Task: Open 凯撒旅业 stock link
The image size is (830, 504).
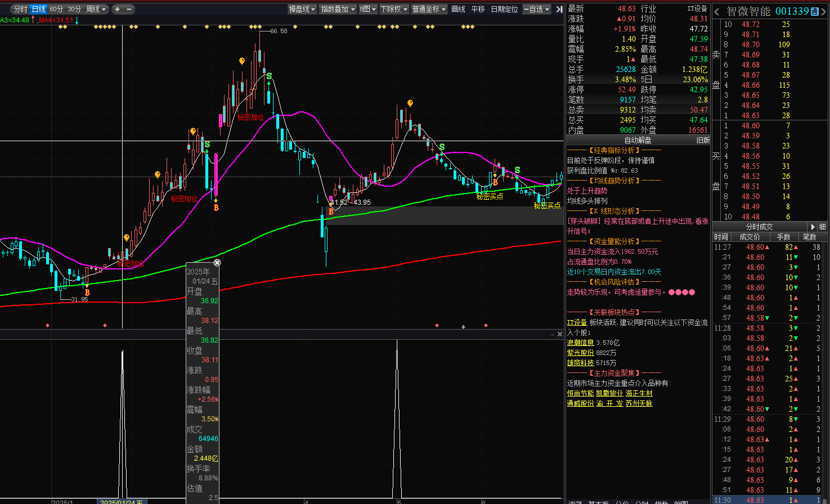Action: (x=610, y=393)
